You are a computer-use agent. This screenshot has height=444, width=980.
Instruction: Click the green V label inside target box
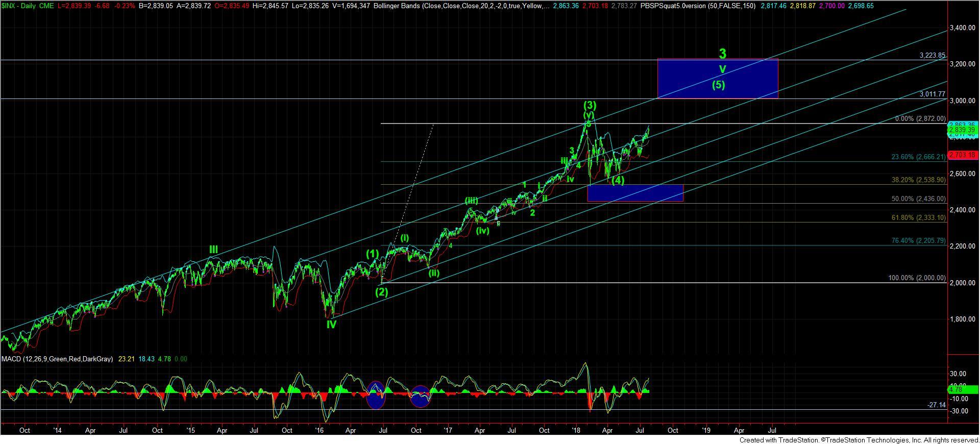click(722, 69)
